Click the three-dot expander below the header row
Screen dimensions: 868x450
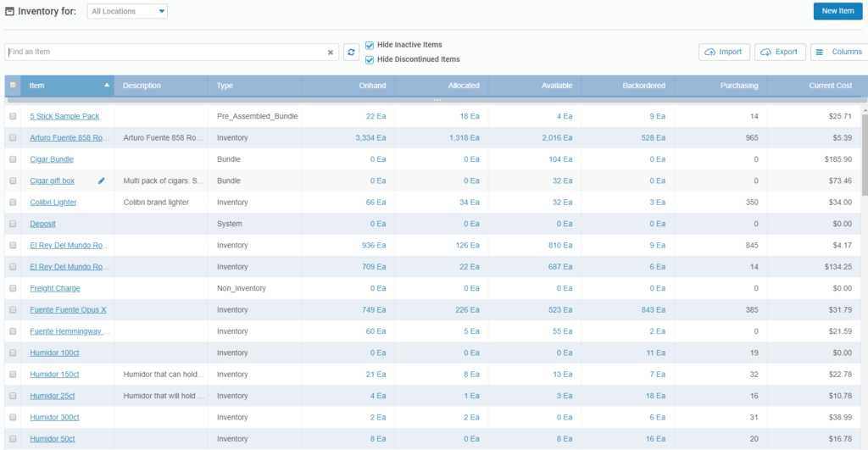437,100
